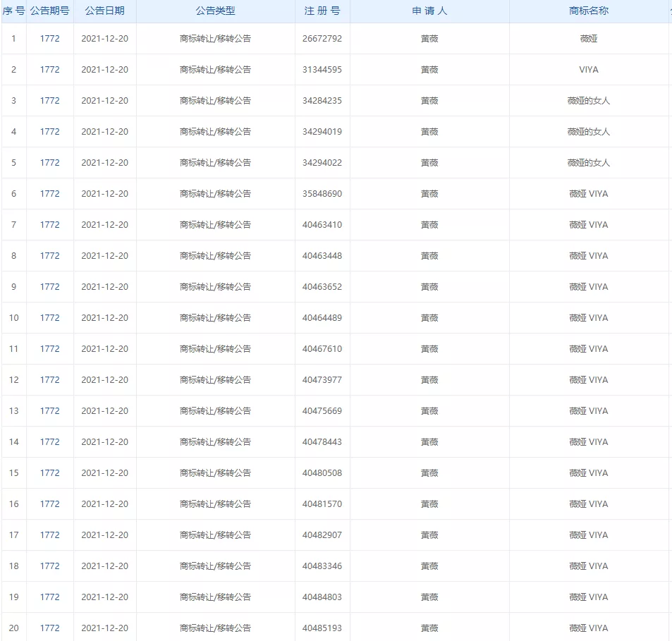Select registration number 34284235
Viewport: 672px width, 641px height.
(322, 101)
